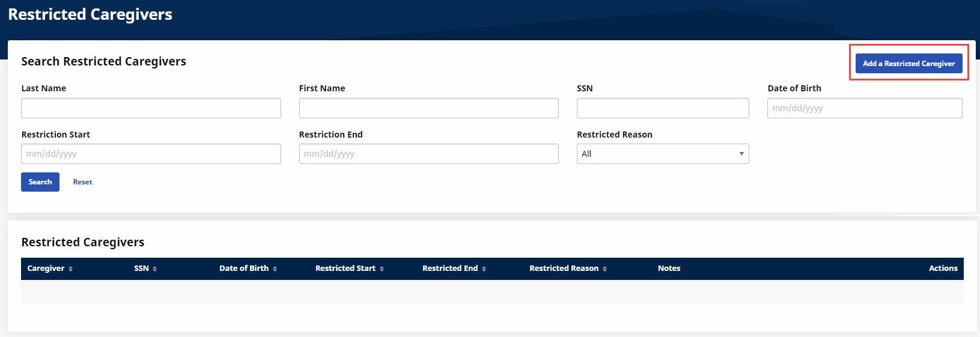Sort table by Caregiver sort icon
Screen dimensions: 980x337
click(x=70, y=269)
